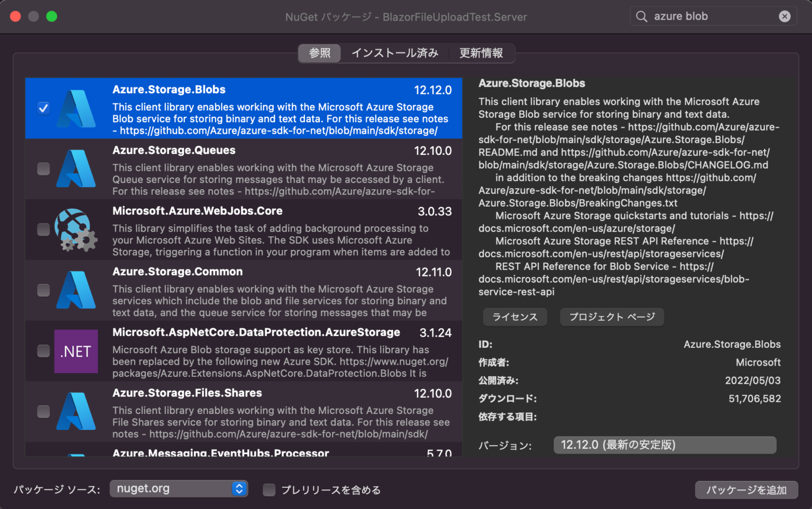Uncheck the Azure.Storage.Blobs package checkbox
Screen dimensions: 812x509
tap(43, 108)
